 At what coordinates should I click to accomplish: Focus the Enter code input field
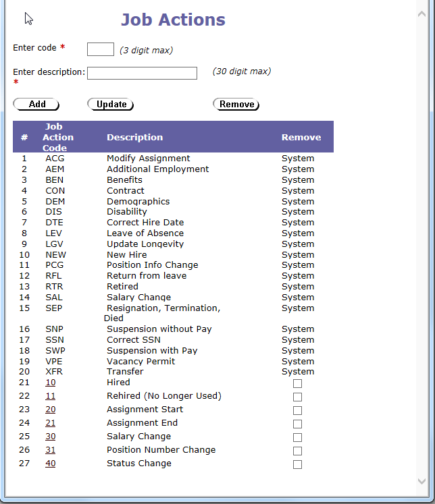coord(101,49)
